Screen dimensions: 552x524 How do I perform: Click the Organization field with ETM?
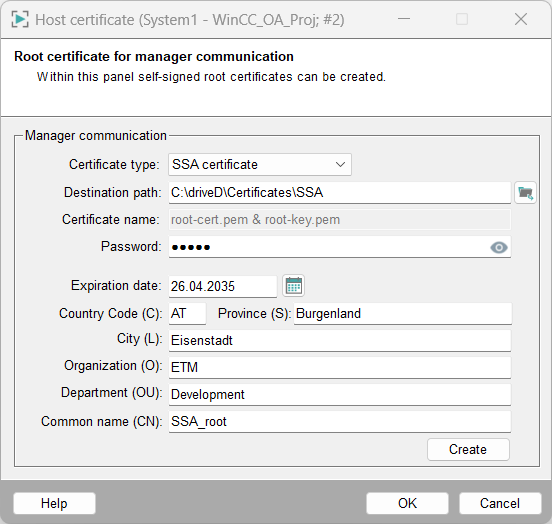(340, 368)
